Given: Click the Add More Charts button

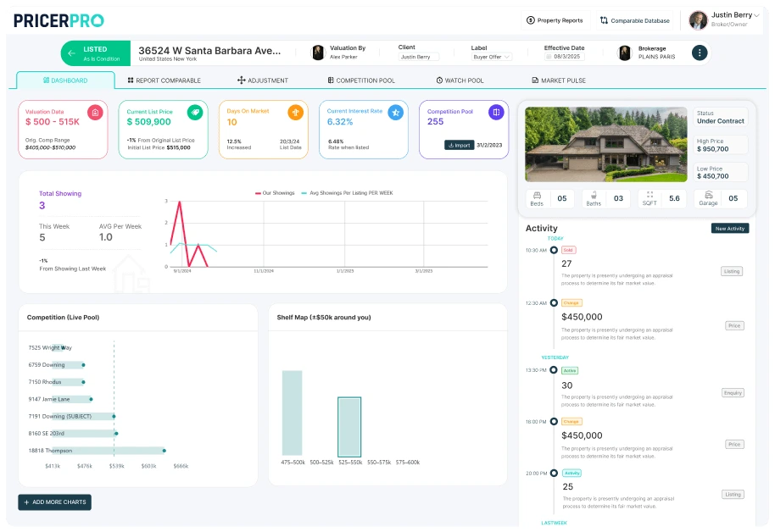Looking at the screenshot, I should point(54,502).
